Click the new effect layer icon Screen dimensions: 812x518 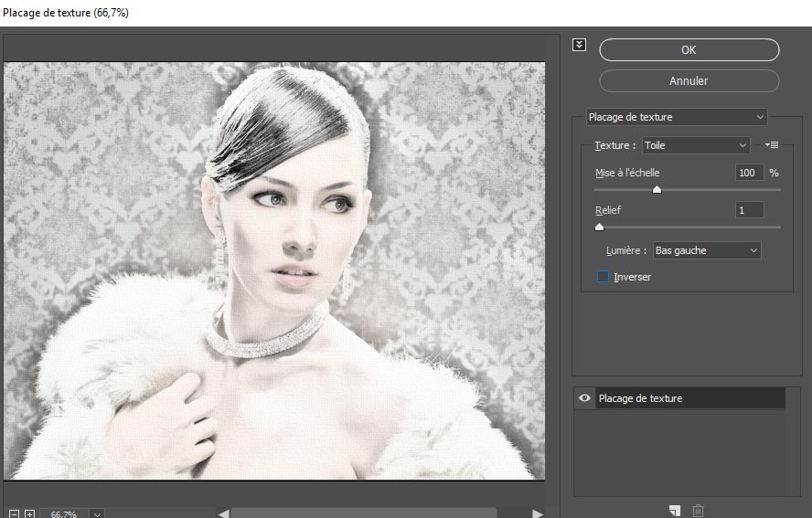click(674, 510)
